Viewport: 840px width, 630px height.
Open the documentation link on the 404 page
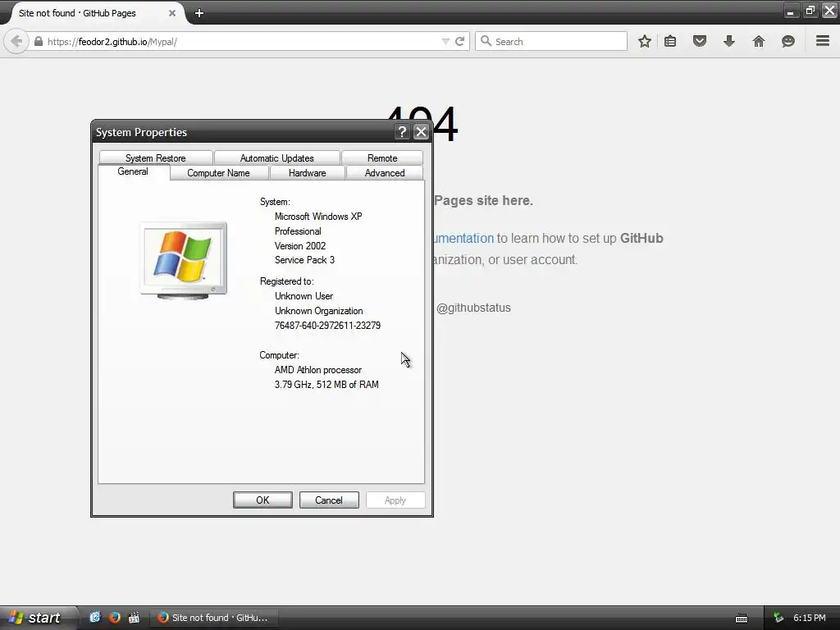(x=463, y=239)
